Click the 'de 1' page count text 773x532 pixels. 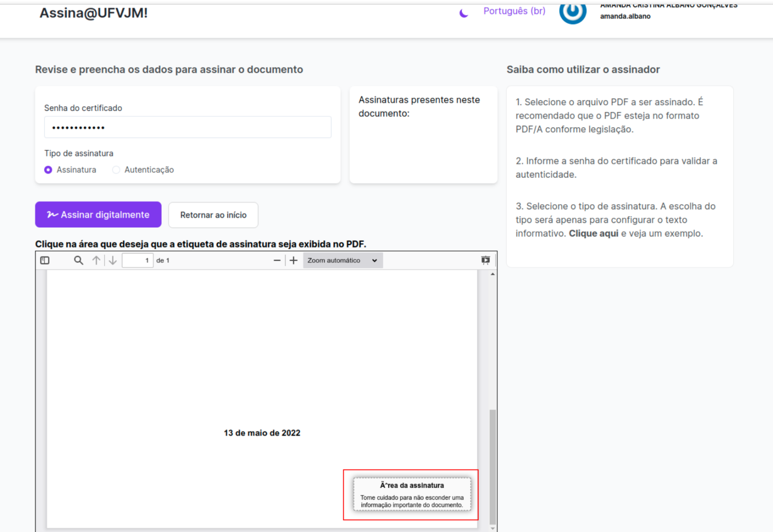click(163, 260)
